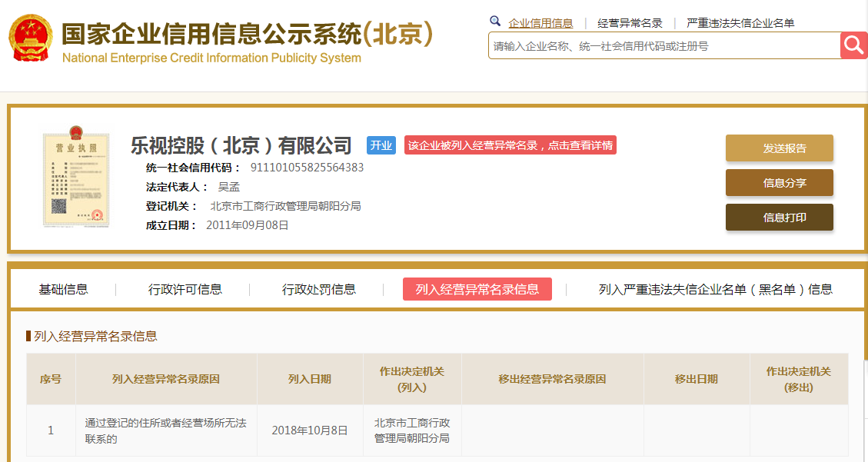Select the 企业信用信息 search category
The height and width of the screenshot is (462, 868).
(540, 23)
